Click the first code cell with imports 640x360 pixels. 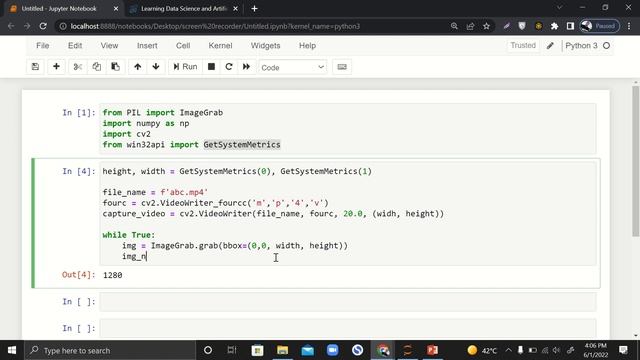coord(347,129)
